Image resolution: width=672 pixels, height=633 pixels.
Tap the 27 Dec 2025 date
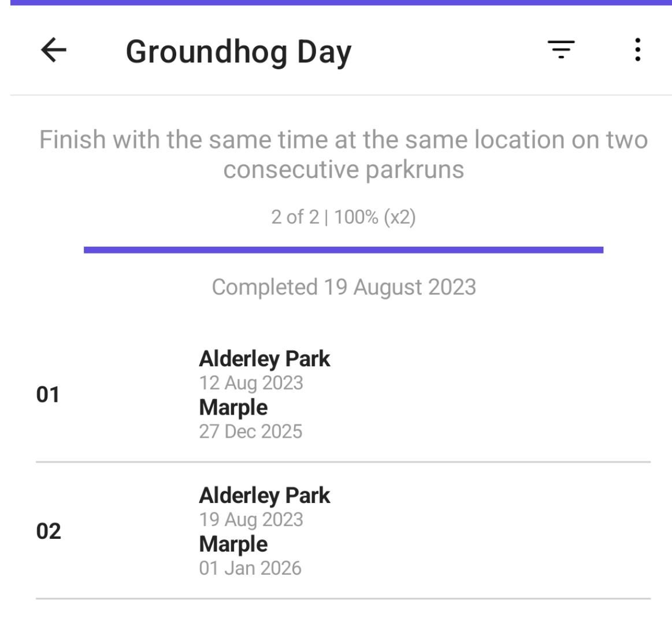(x=250, y=431)
